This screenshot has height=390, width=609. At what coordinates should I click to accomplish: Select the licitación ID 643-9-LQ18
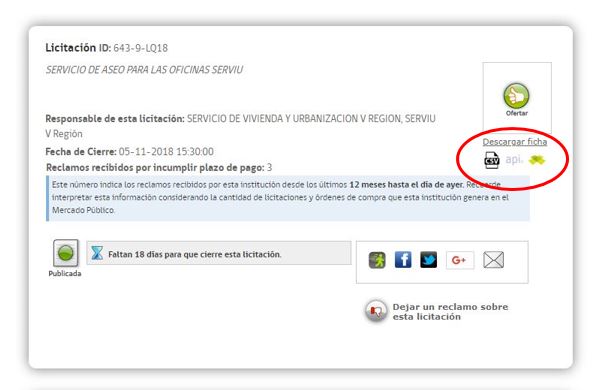(x=141, y=48)
